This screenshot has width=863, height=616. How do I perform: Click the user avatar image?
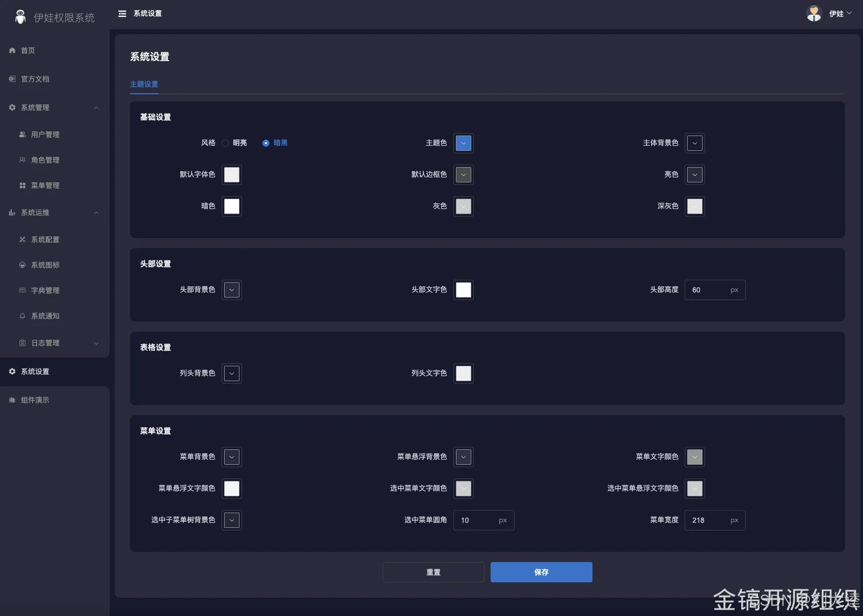[x=814, y=14]
